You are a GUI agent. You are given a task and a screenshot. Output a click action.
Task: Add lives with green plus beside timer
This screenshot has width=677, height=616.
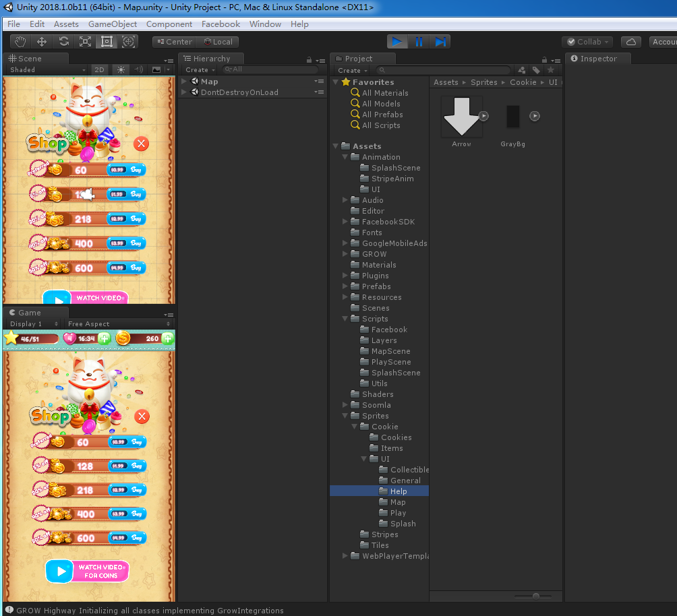(104, 338)
